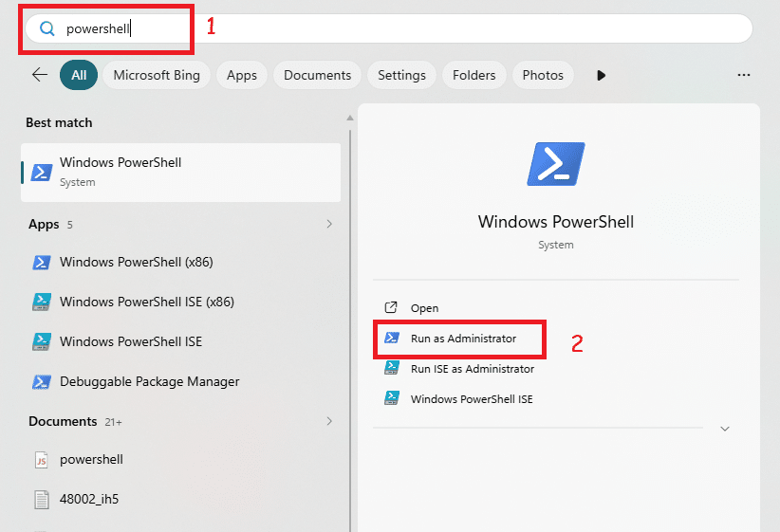Image resolution: width=780 pixels, height=532 pixels.
Task: Click Run ISE as Administrator
Action: click(472, 369)
